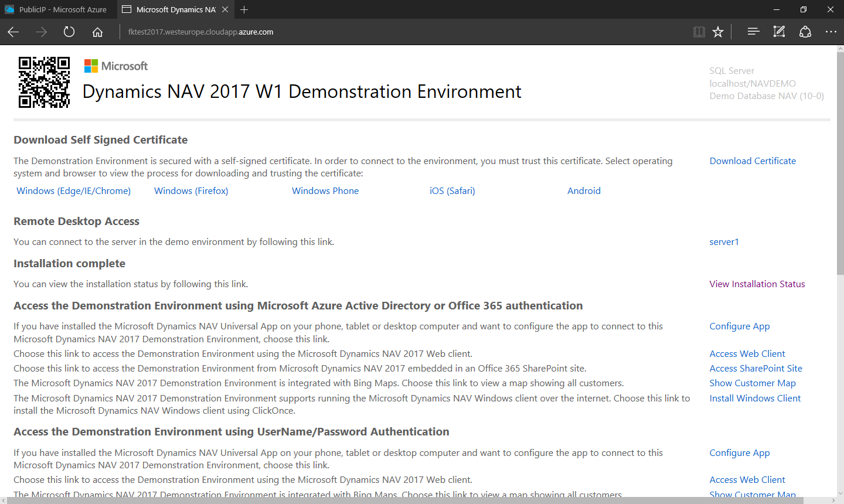Open a new browser tab
Screen dimensions: 844x504
tap(244, 9)
